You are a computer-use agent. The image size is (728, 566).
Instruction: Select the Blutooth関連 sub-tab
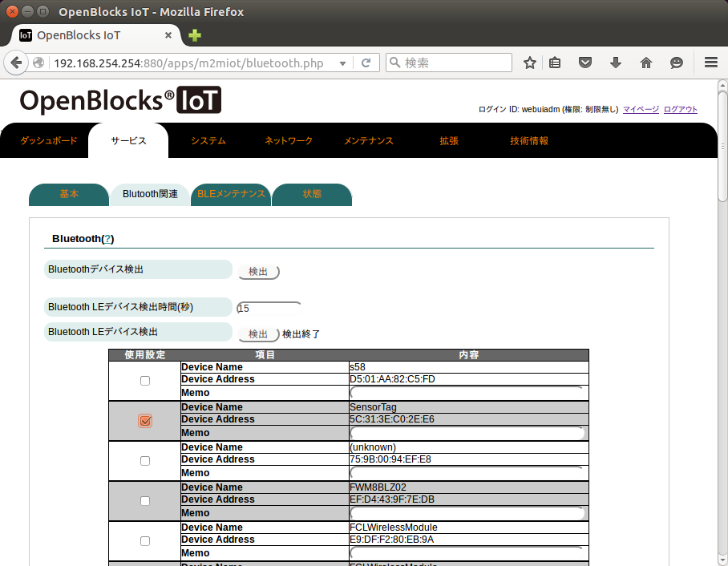coord(150,194)
